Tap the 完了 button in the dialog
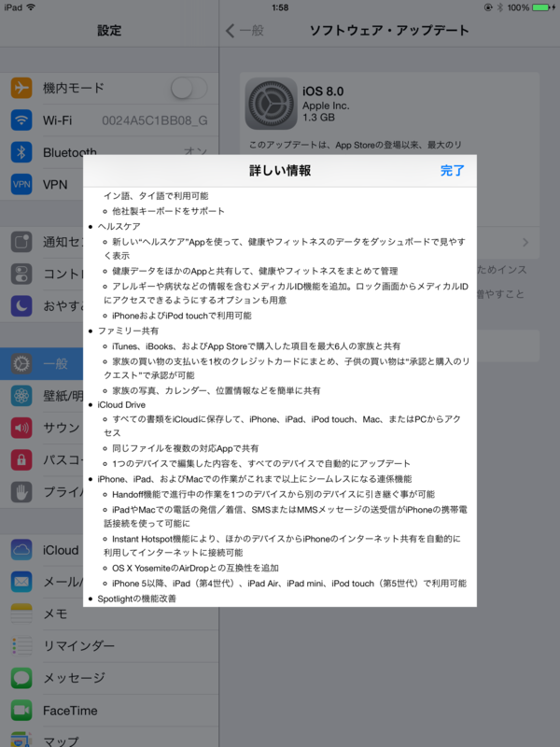The width and height of the screenshot is (560, 747). pos(452,171)
